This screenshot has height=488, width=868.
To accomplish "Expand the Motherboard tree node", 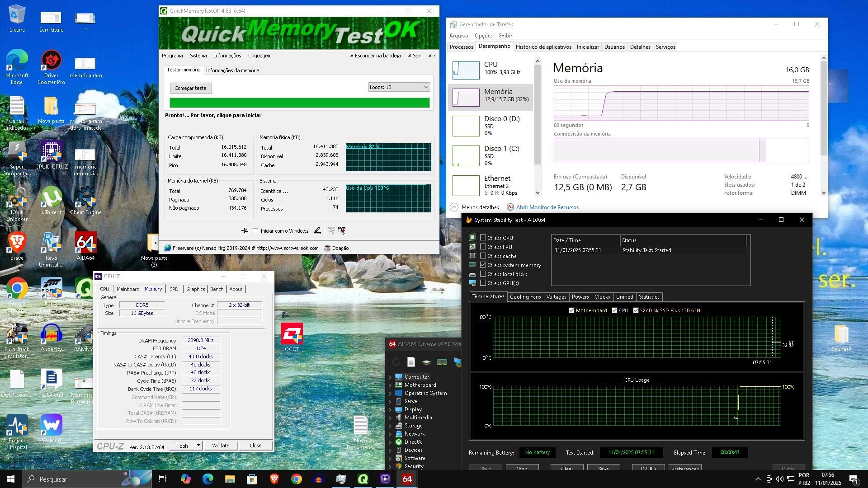I will [390, 385].
